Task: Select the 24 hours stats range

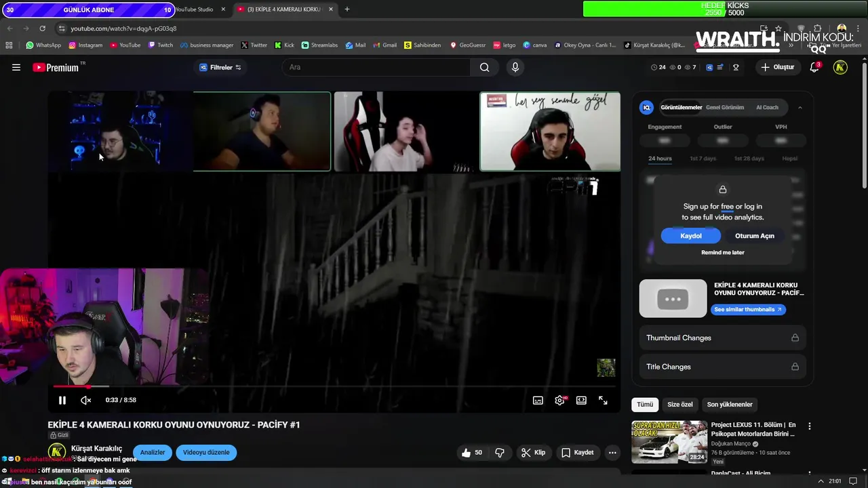Action: pyautogui.click(x=660, y=159)
